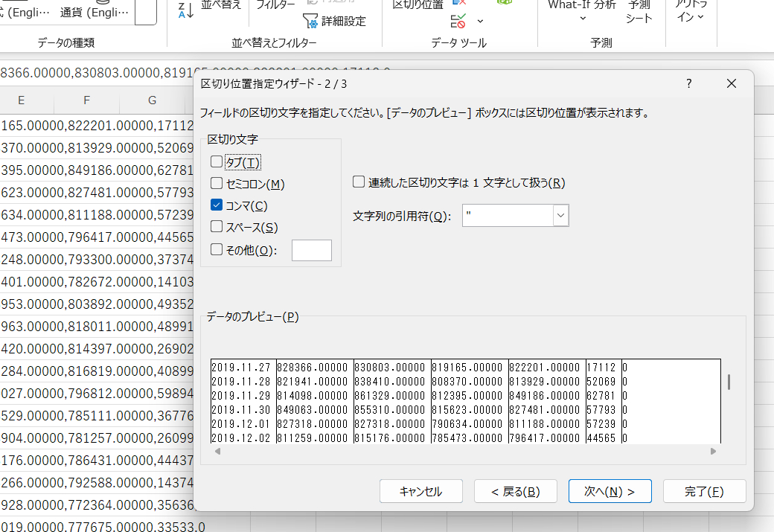This screenshot has height=532, width=774.
Task: Click the < 戻る(B) button
Action: click(x=515, y=491)
